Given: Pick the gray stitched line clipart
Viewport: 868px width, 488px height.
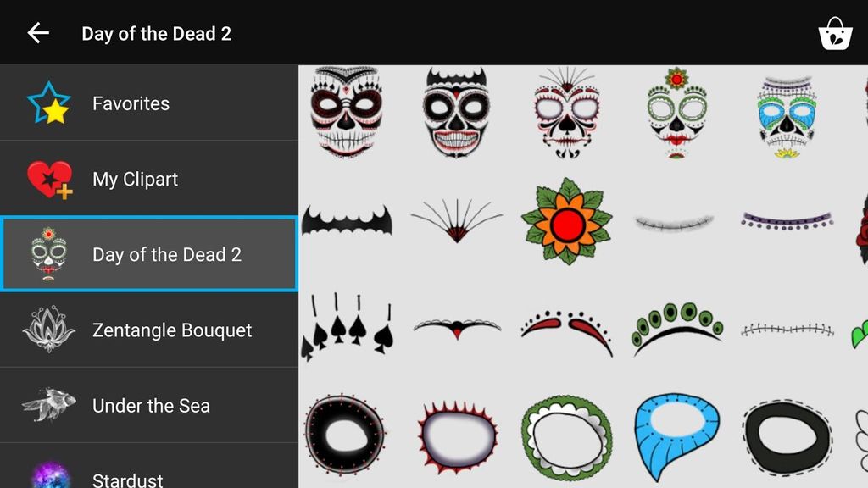Looking at the screenshot, I should coord(674,223).
